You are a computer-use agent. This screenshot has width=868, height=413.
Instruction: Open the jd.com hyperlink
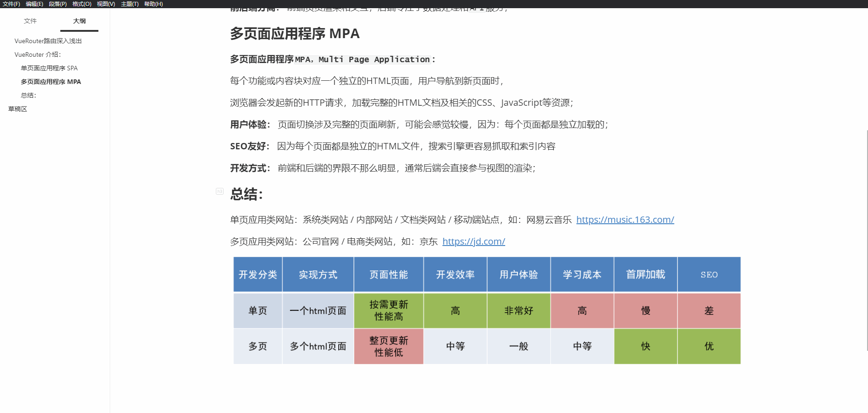click(473, 241)
